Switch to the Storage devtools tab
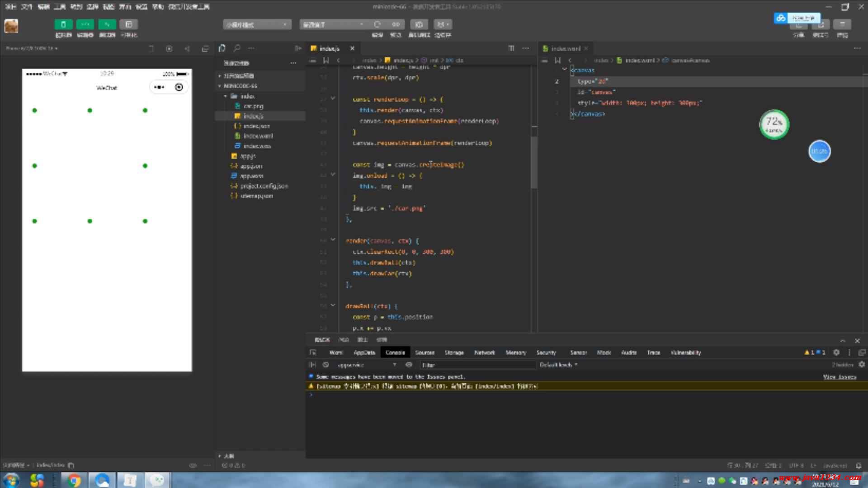The image size is (868, 488). [454, 352]
